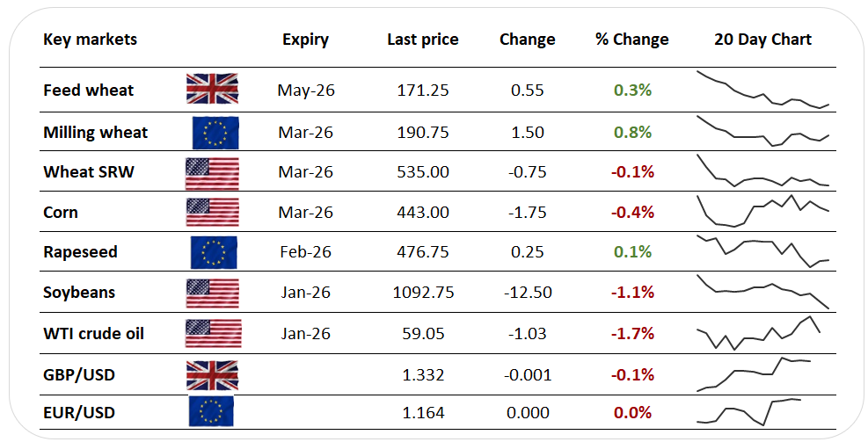Select the % Change column header

click(631, 40)
